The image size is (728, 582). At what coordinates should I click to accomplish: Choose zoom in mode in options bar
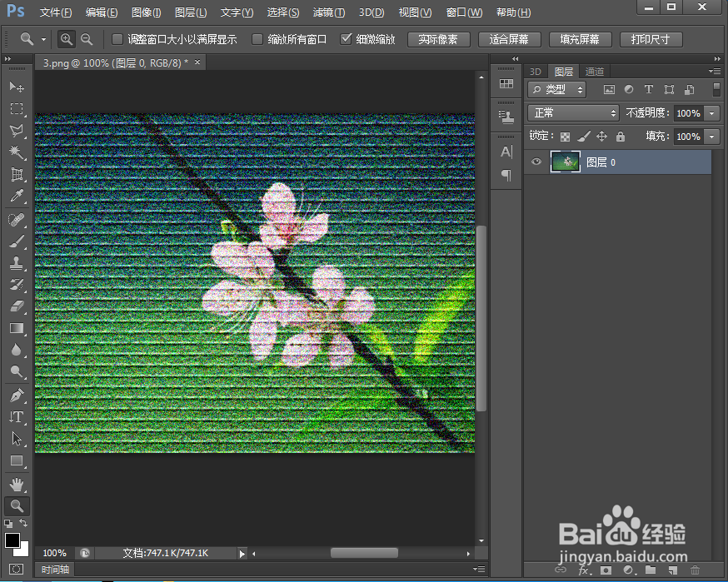67,39
